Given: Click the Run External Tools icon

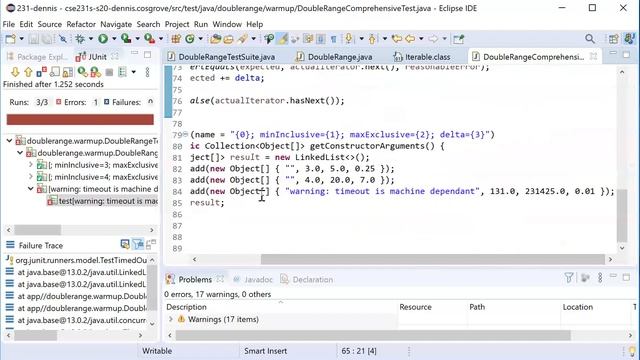Looking at the screenshot, I should 149,39.
